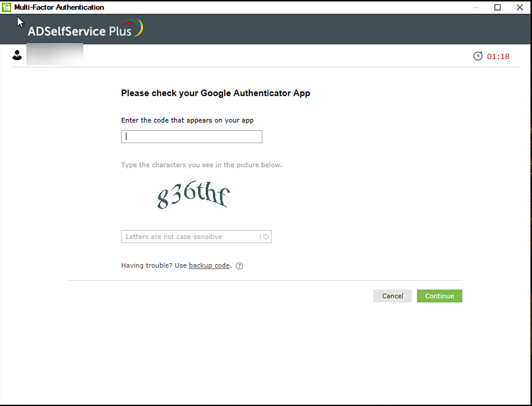Click the countdown clock icon
Screen dimensions: 532x406
[478, 56]
